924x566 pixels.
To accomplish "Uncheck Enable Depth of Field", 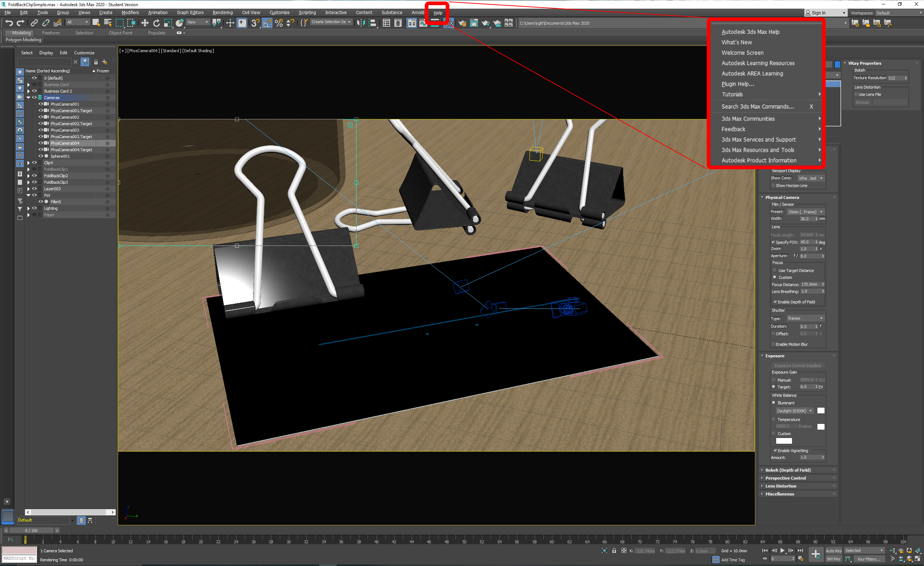I will point(775,302).
